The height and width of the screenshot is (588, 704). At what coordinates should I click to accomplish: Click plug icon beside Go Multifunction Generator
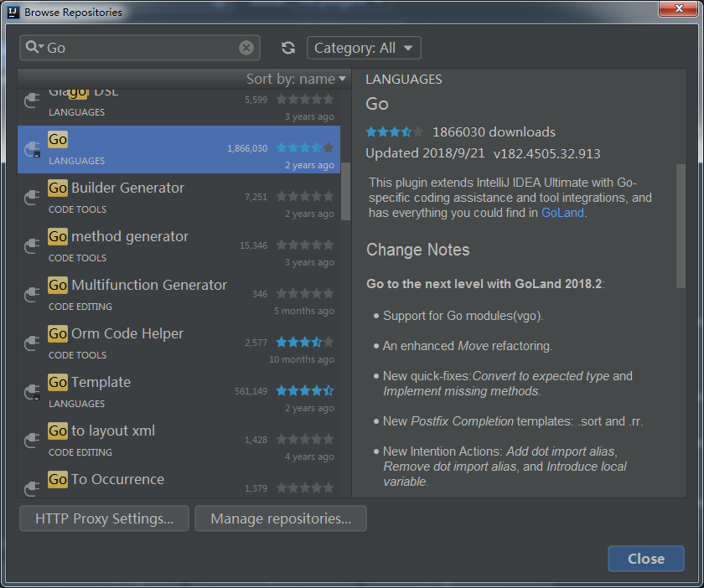(33, 295)
